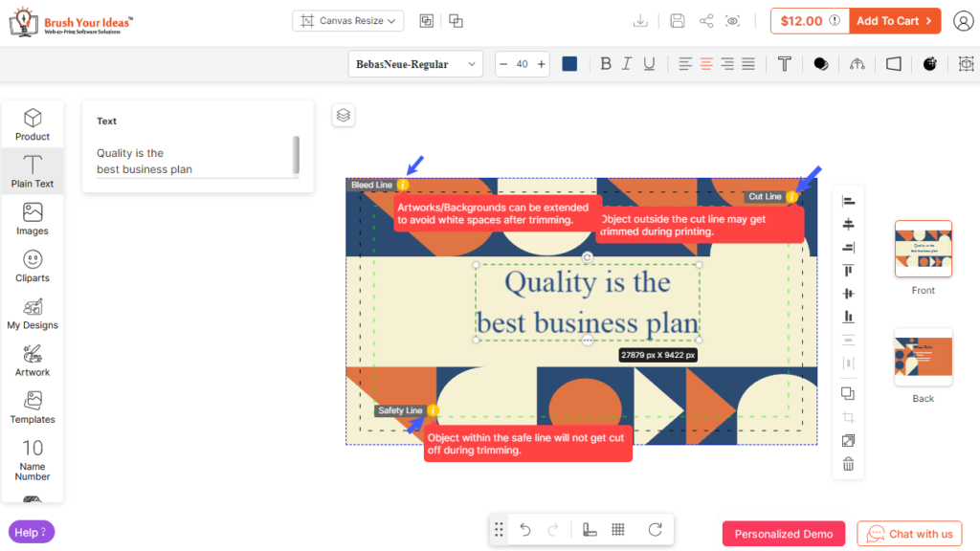Open the text color swatch picker
Screen dimensions: 980x551
click(x=571, y=64)
